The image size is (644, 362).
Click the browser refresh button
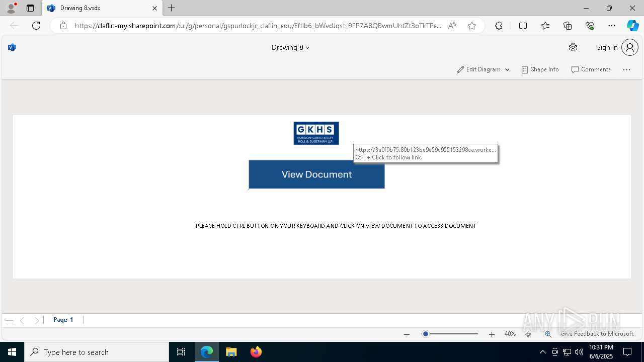(36, 26)
